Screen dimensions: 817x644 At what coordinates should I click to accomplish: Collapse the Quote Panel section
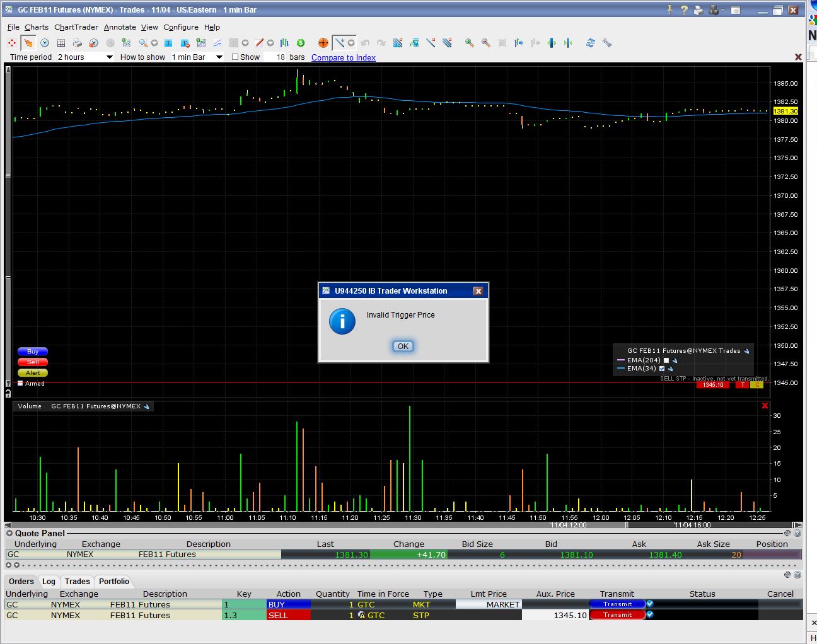point(9,534)
